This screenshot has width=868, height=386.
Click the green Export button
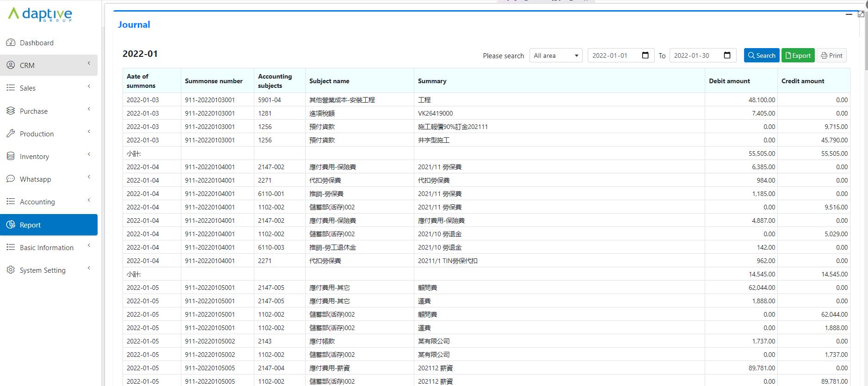point(798,55)
